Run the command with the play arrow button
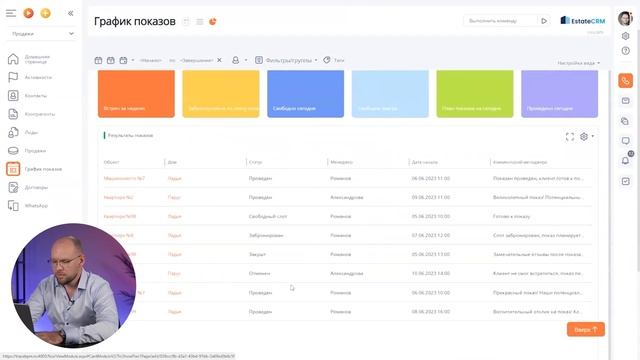Viewport: 640px width, 360px height. coord(544,21)
